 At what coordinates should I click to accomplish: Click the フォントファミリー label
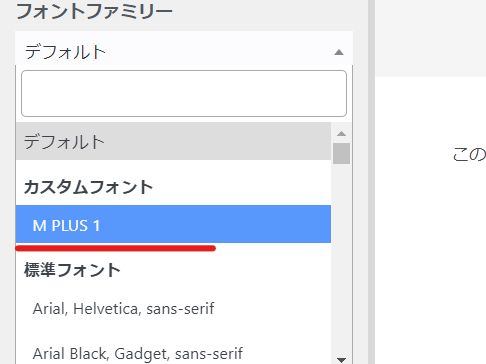(94, 11)
